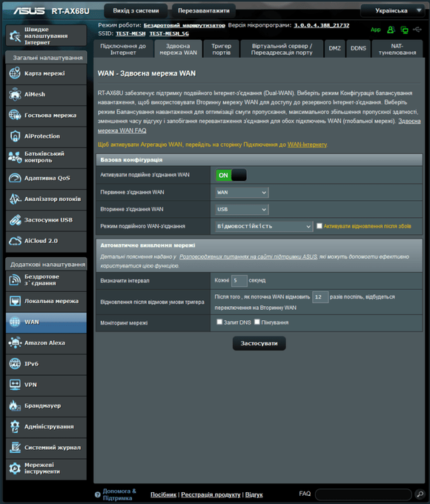This screenshot has height=504, width=430.
Task: Switch to the Тригер портів tab
Action: pos(221,49)
